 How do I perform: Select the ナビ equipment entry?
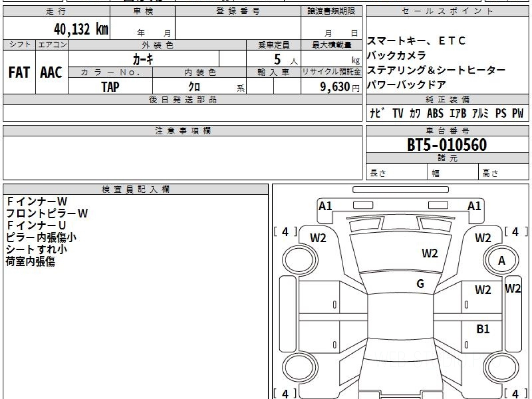378,113
